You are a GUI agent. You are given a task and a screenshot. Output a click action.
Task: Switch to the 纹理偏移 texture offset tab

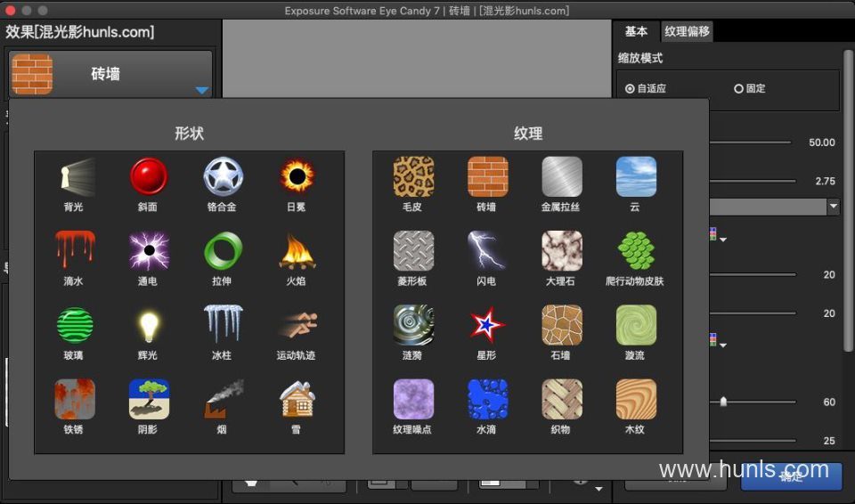(687, 32)
